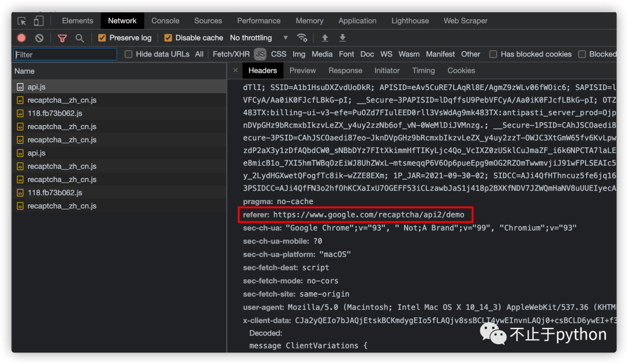Select the Fetch/XHR filter
The width and height of the screenshot is (628, 364).
pos(231,54)
